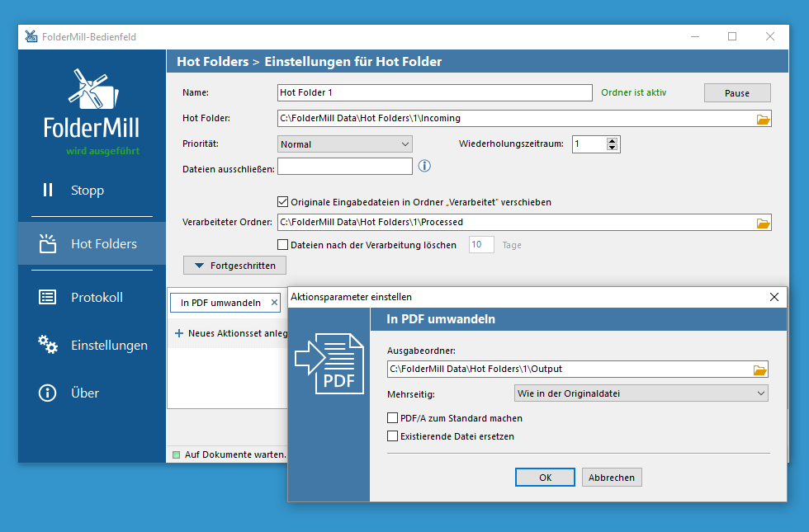Maximize the FolderMill-Bedienfeld window
This screenshot has width=809, height=532.
[732, 36]
